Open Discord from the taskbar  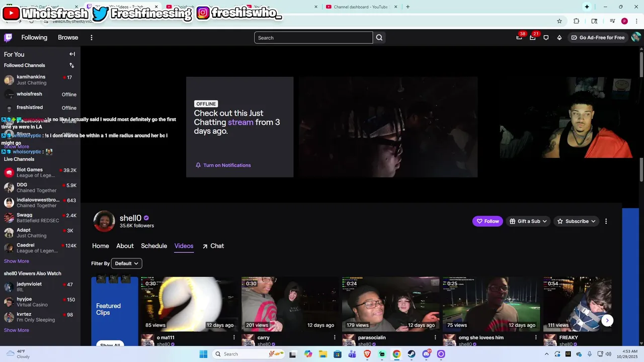(x=426, y=354)
